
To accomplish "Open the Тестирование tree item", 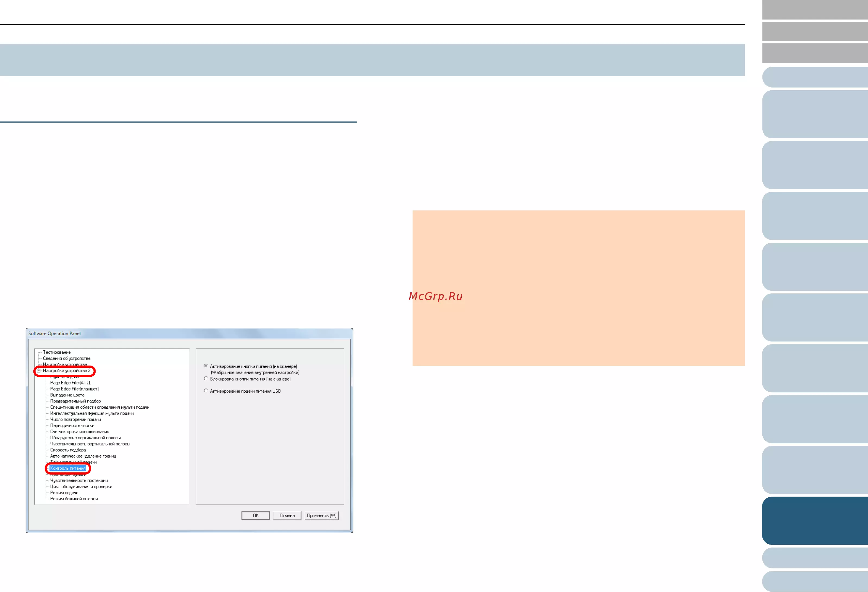I will coord(57,352).
